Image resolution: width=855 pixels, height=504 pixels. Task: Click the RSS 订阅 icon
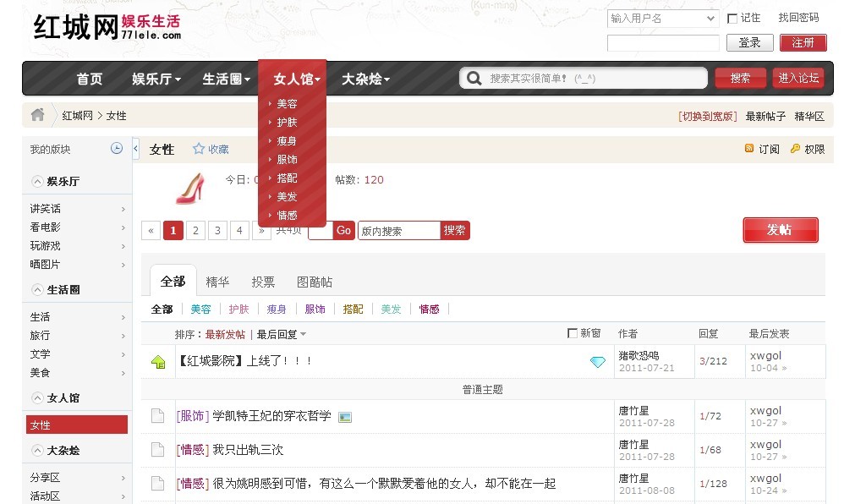point(749,148)
